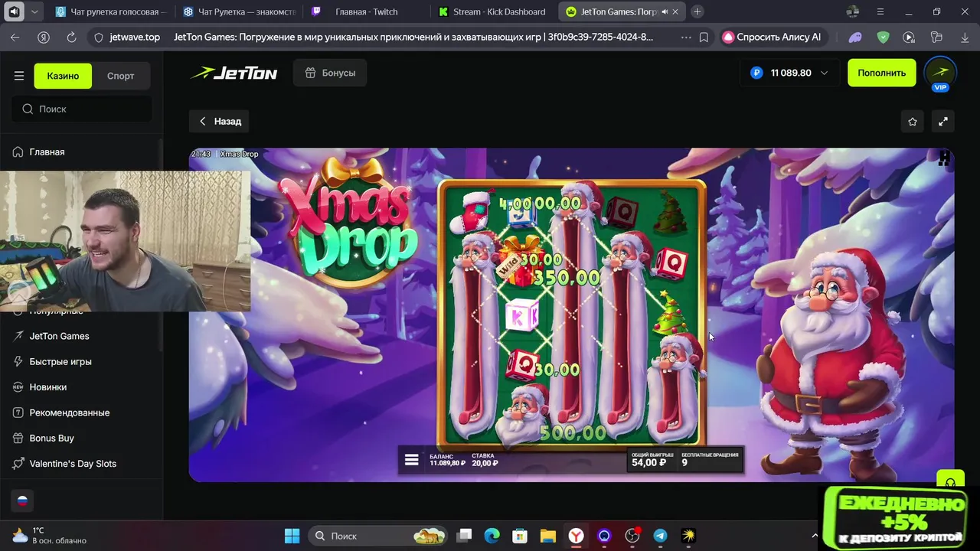Expand the balance 11 089.80 dropdown
The image size is (980, 551).
(789, 73)
